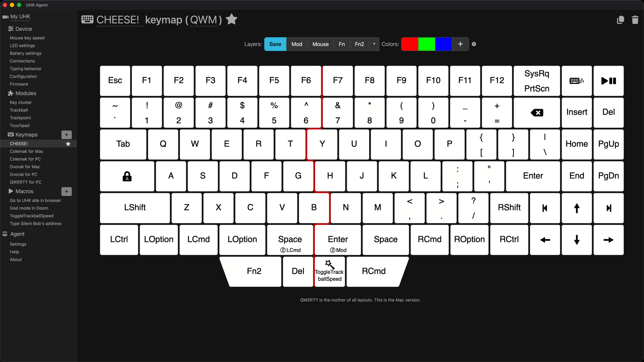This screenshot has height=362, width=644.
Task: Select the keyboard sleep key icon
Action: (x=577, y=81)
